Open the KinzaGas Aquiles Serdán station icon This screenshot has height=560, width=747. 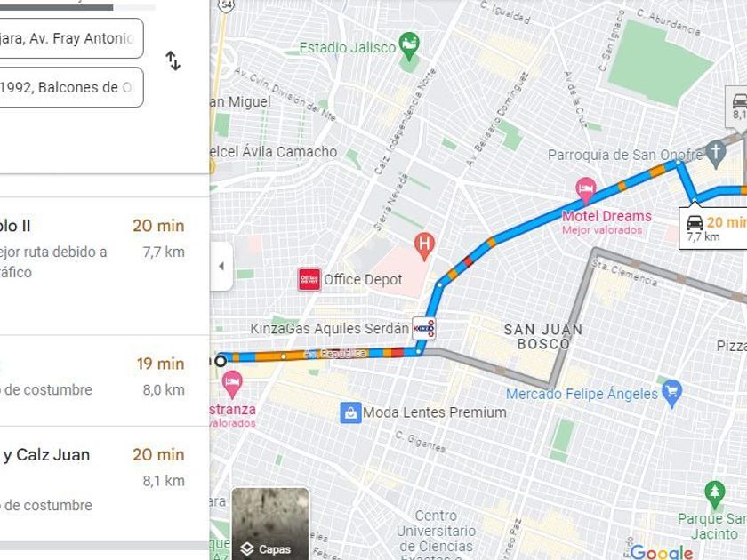[x=423, y=329]
